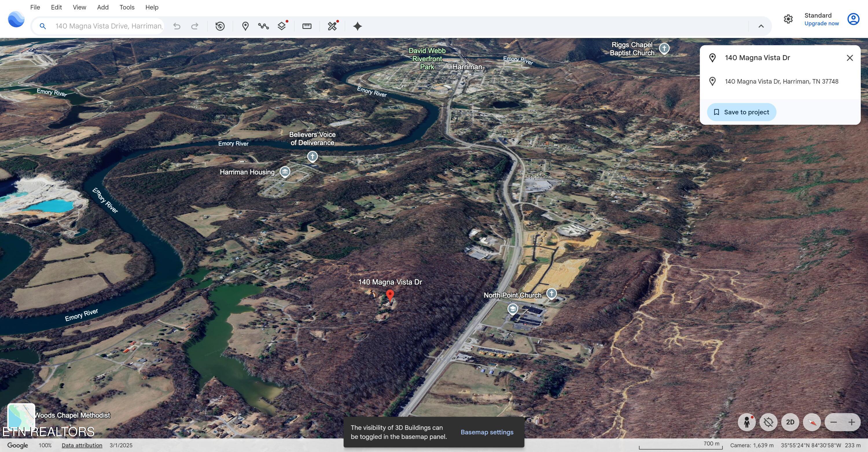Click the coordinates readout in status bar
868x452 pixels.
(811, 445)
